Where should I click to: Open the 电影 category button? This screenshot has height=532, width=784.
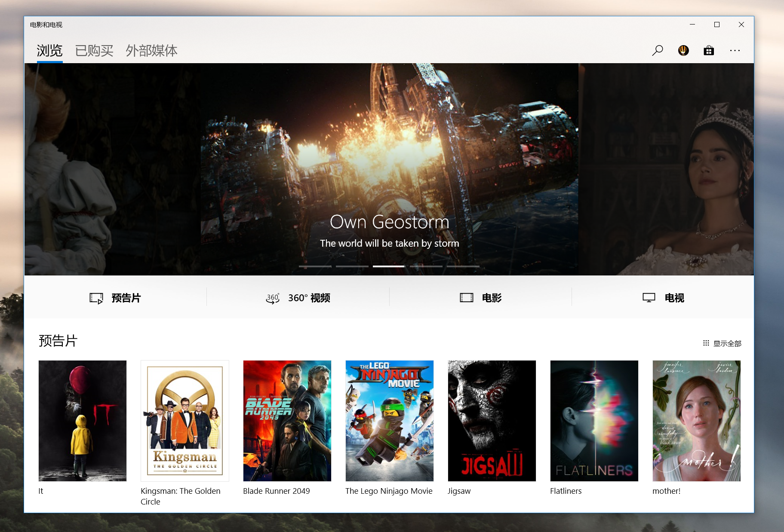tap(480, 297)
